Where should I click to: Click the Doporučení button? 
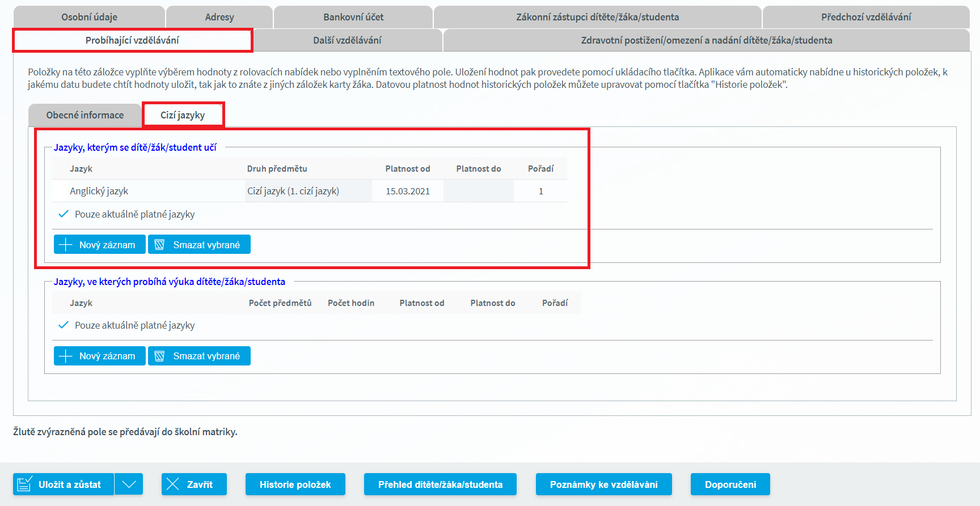click(x=730, y=484)
